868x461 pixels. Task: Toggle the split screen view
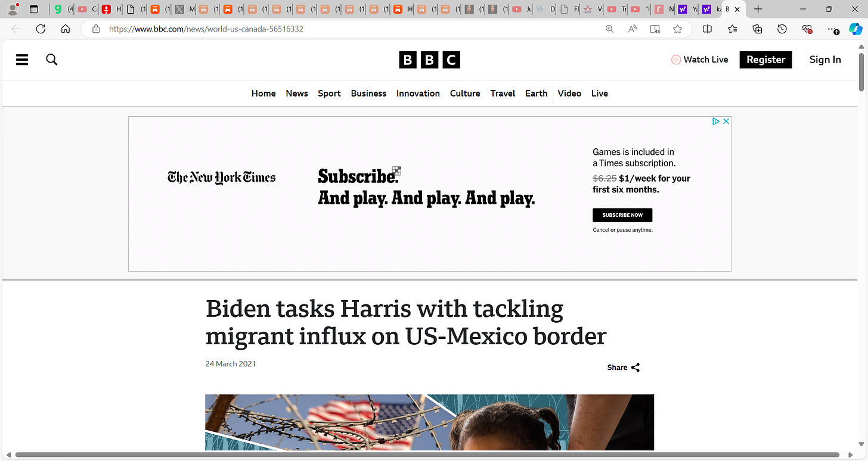point(707,29)
